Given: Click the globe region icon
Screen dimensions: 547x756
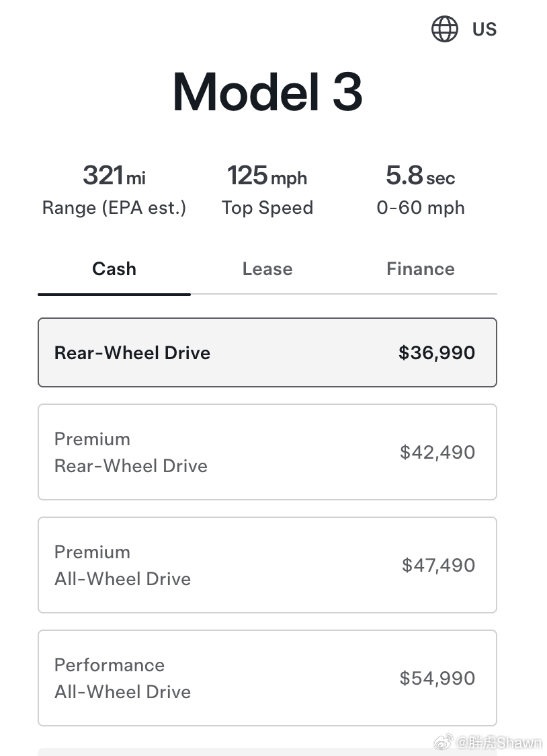Looking at the screenshot, I should 444,30.
